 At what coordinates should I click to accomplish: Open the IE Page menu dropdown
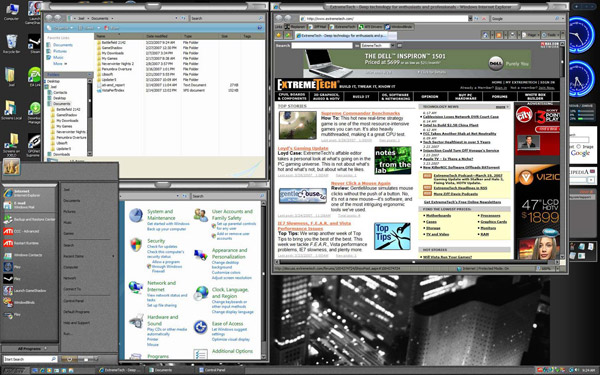[x=531, y=35]
